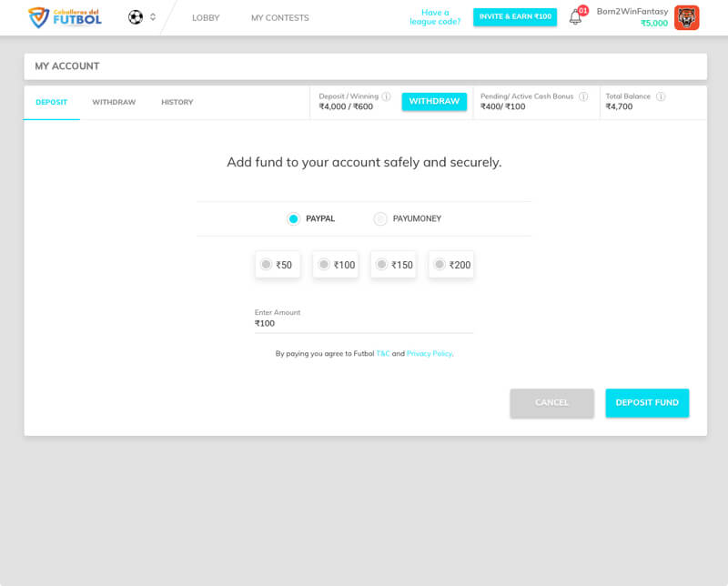Open My Contests menu item
Image resolution: width=728 pixels, height=586 pixels.
coord(280,17)
